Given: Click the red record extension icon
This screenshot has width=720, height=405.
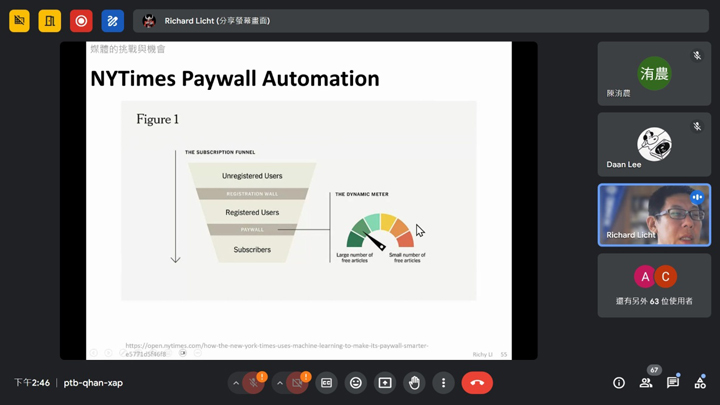Looking at the screenshot, I should 81,21.
